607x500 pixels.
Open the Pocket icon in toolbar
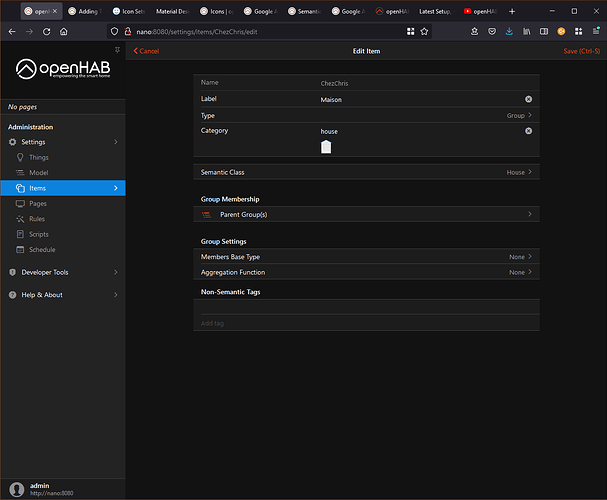click(492, 32)
